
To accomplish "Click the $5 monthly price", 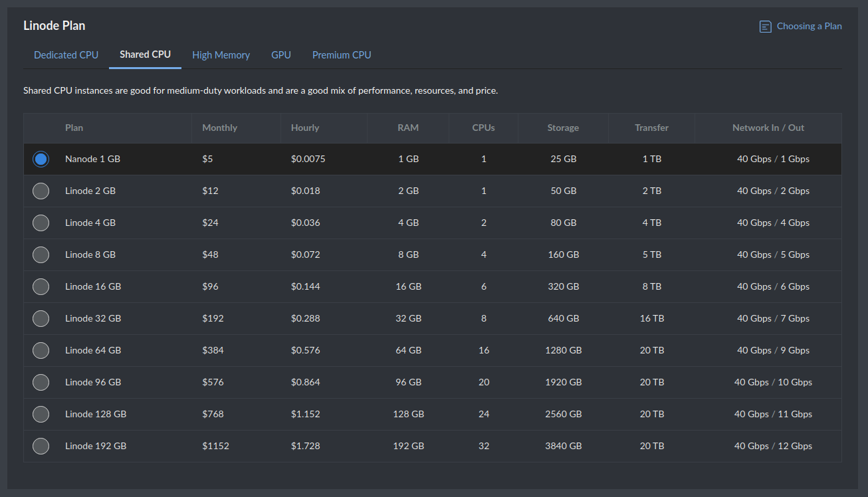I will tap(207, 159).
